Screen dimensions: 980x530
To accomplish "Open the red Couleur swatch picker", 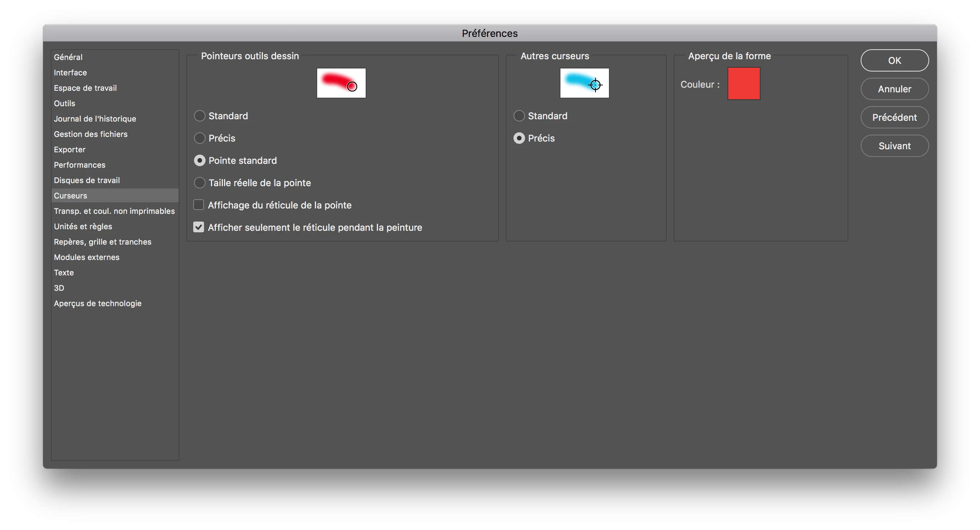I will tap(744, 83).
